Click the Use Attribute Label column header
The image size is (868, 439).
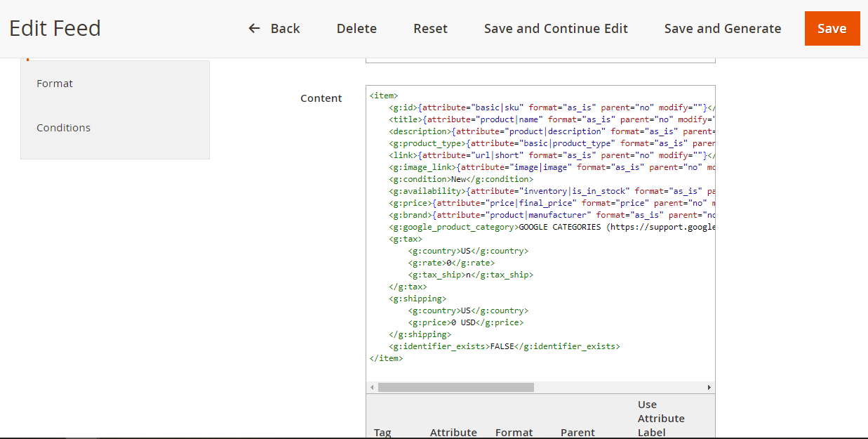coord(660,418)
